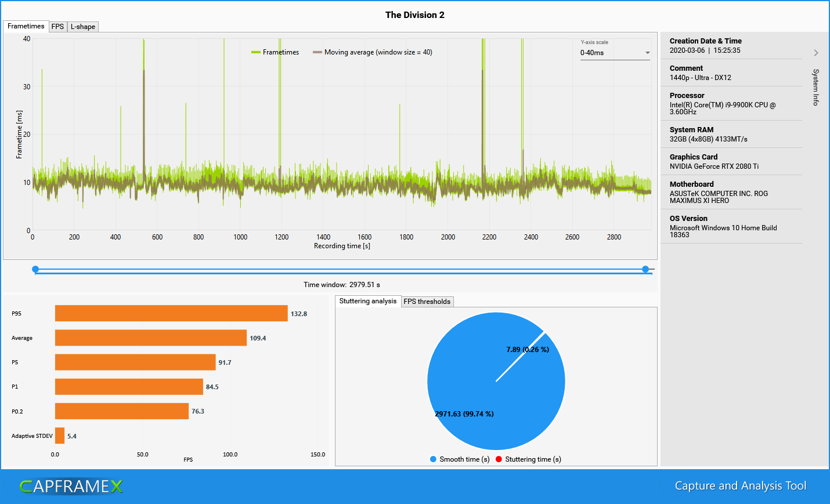The width and height of the screenshot is (830, 504).
Task: Click the Y-axis scale dropdown arrow icon
Action: click(647, 53)
